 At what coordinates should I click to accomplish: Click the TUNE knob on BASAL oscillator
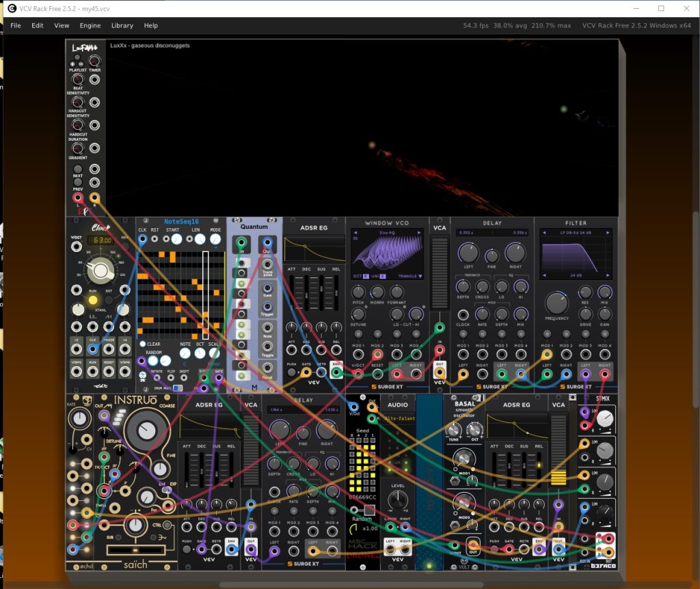(454, 430)
